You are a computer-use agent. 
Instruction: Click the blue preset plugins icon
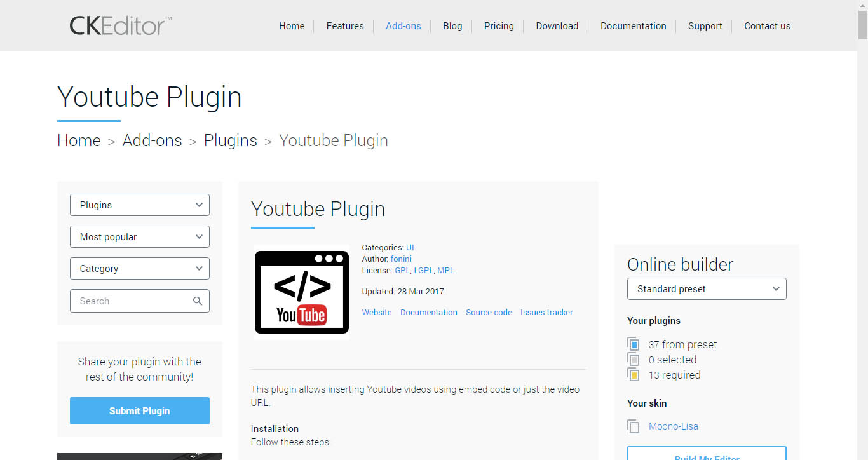(634, 344)
